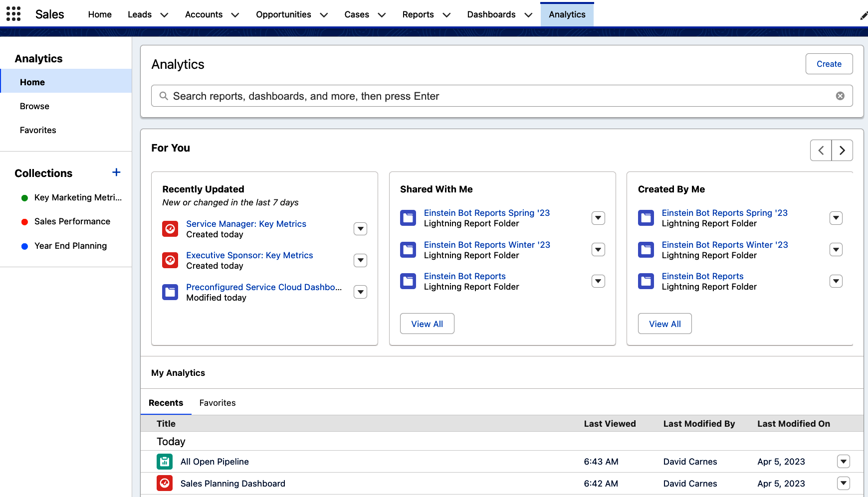Image resolution: width=868 pixels, height=497 pixels.
Task: Click the blue Year End Planning dot
Action: [x=24, y=246]
